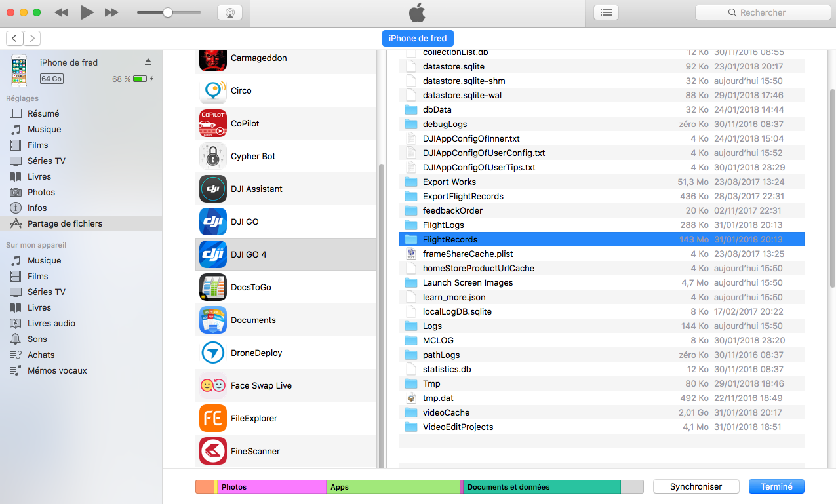Click the main window vertical scrollbar

click(832, 187)
